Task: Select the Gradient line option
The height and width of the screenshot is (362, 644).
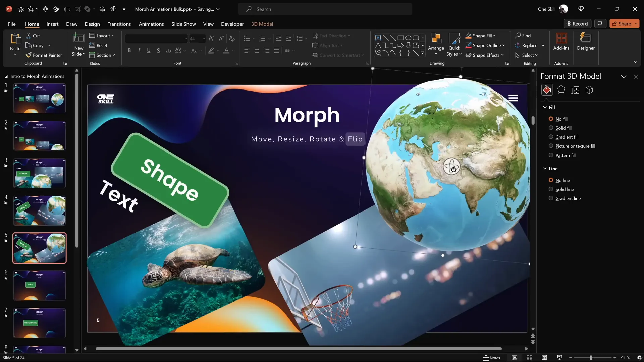Action: [x=565, y=198]
